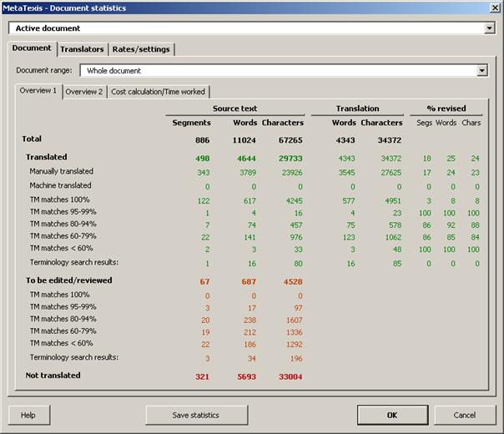Screen dimensions: 504x434
Task: Select the Overview 1 tab
Action: pos(38,91)
